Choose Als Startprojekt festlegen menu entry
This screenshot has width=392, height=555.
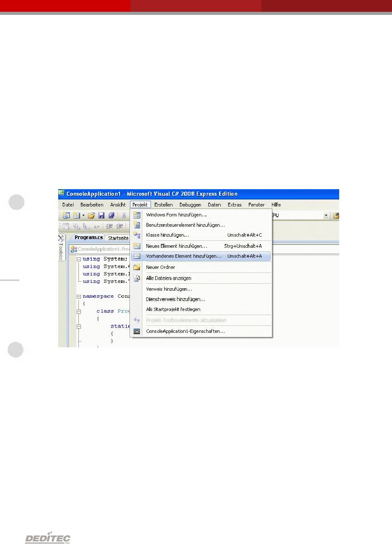[x=201, y=309]
